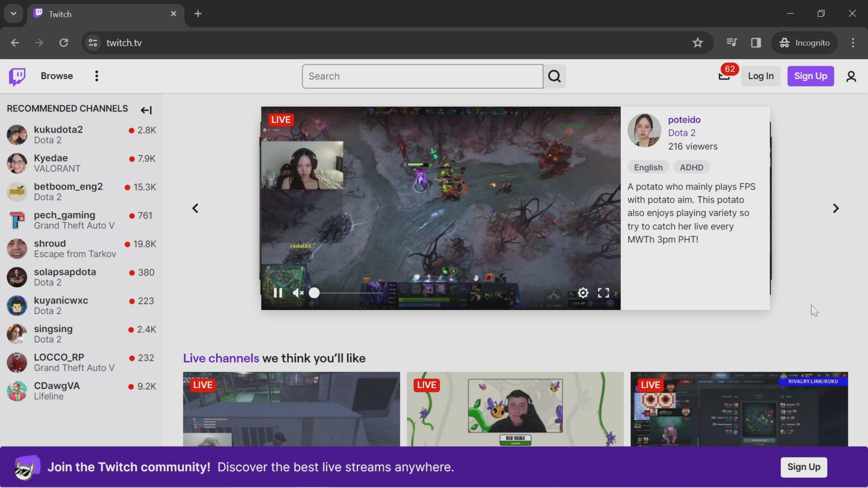Click the Log In button
Viewport: 868px width, 488px height.
(x=761, y=76)
